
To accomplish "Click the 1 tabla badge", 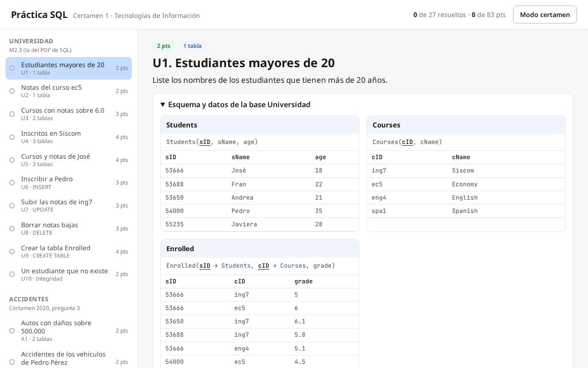I will [192, 46].
